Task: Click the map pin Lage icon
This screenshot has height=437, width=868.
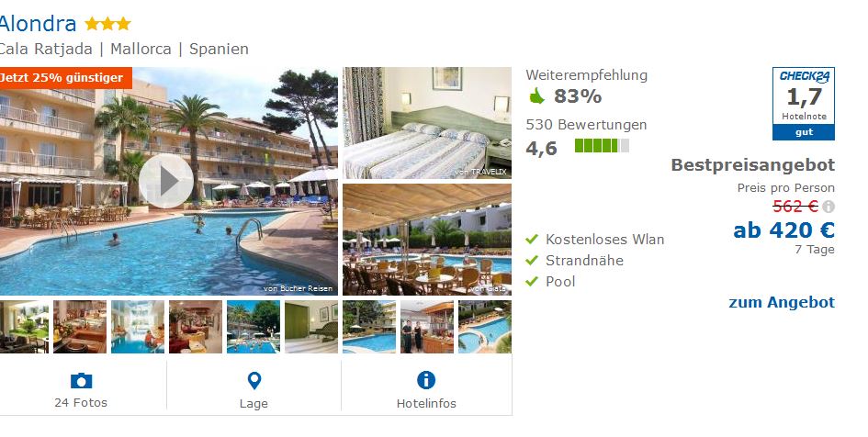Action: 254,381
